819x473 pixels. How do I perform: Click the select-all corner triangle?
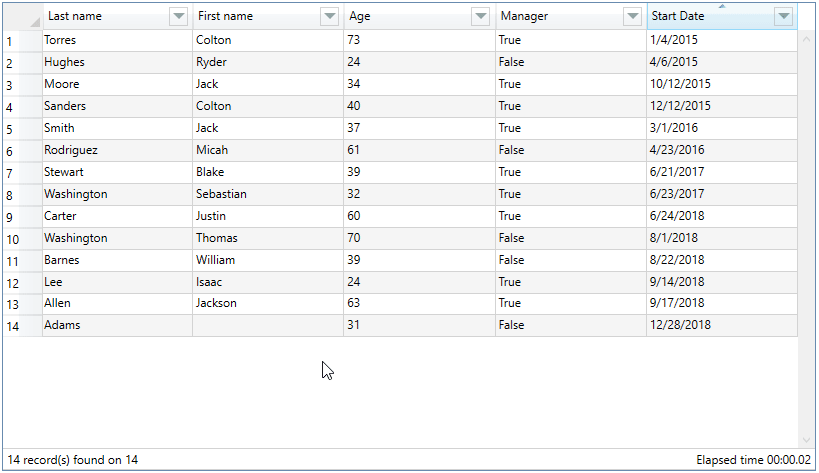34,22
